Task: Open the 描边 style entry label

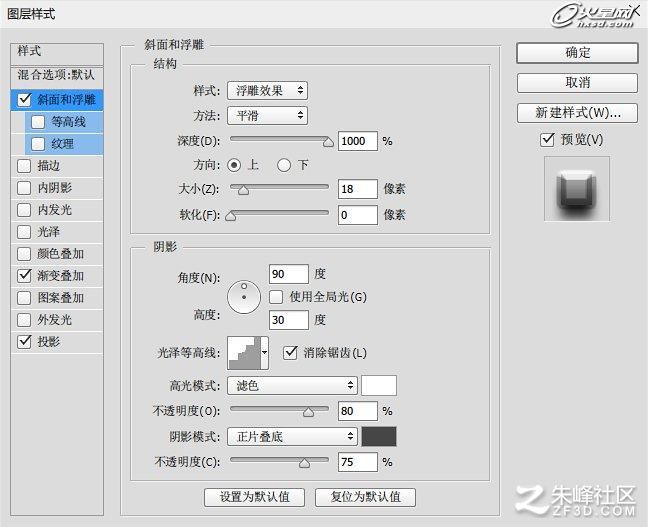Action: click(49, 166)
